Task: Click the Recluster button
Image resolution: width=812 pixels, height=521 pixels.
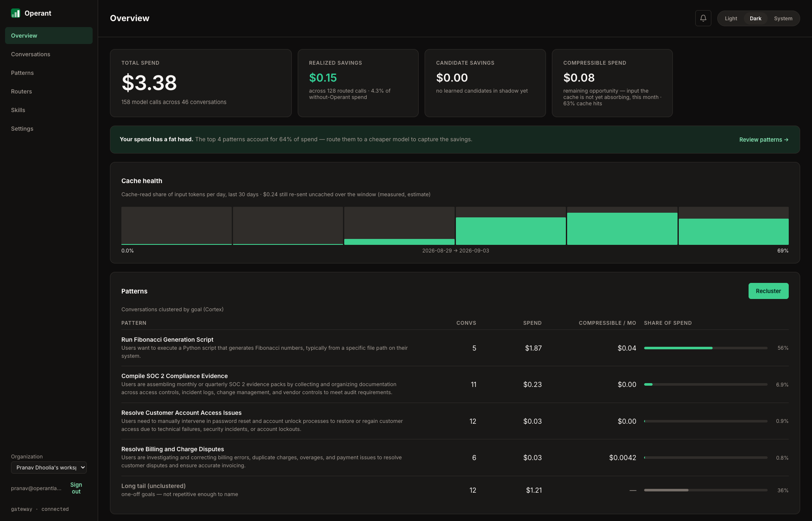Action: [x=768, y=291]
